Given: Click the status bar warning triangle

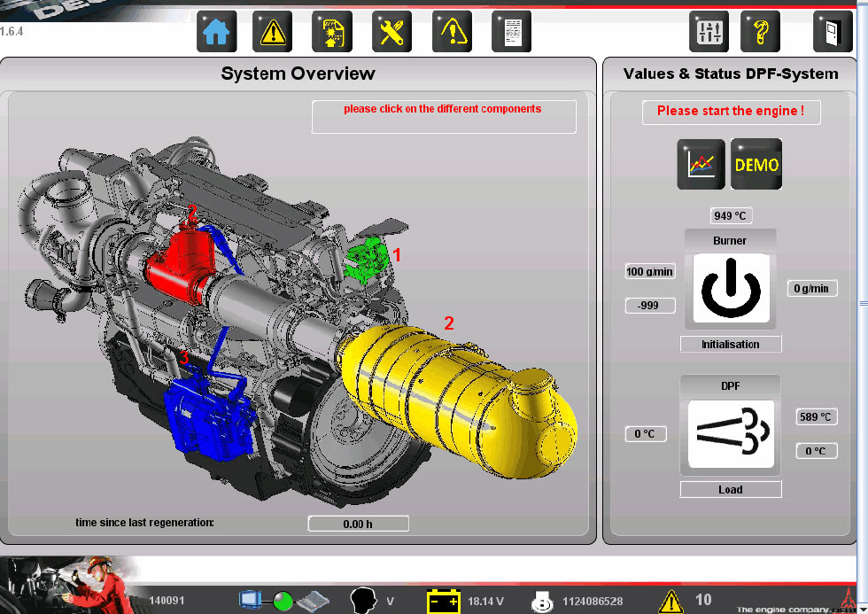Looking at the screenshot, I should click(x=670, y=601).
